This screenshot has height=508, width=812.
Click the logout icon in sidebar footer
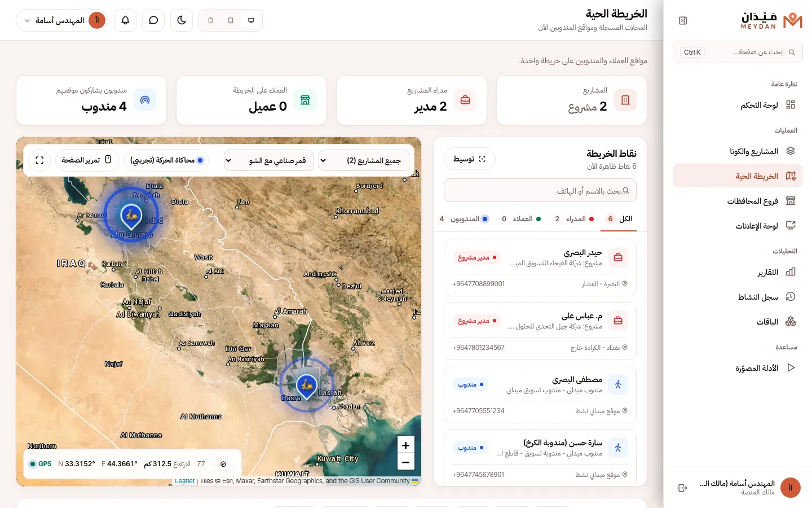coord(683,488)
